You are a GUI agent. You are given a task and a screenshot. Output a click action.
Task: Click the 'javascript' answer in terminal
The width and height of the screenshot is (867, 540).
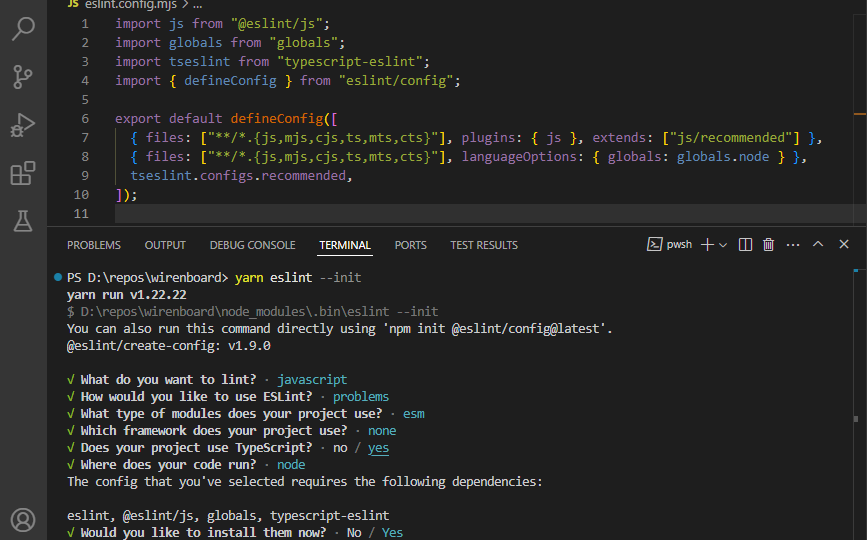point(312,380)
